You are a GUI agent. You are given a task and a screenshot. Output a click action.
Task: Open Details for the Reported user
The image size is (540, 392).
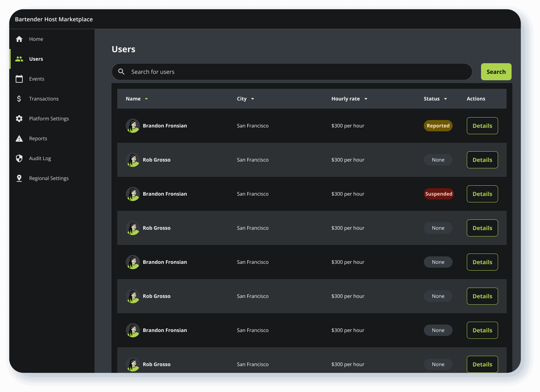click(x=482, y=126)
